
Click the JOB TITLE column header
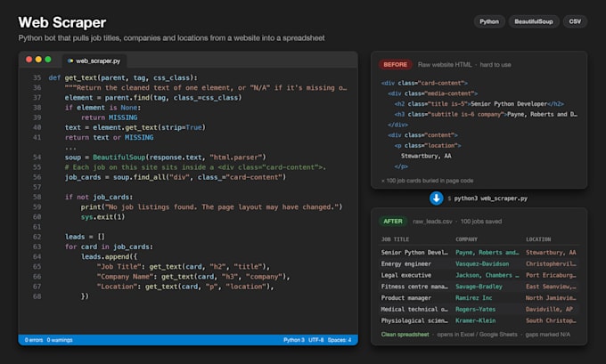click(x=395, y=239)
